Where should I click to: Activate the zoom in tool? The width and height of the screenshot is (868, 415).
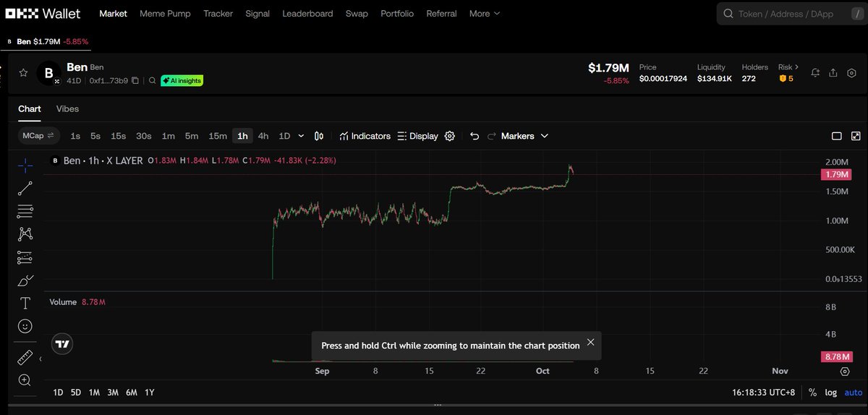click(25, 380)
